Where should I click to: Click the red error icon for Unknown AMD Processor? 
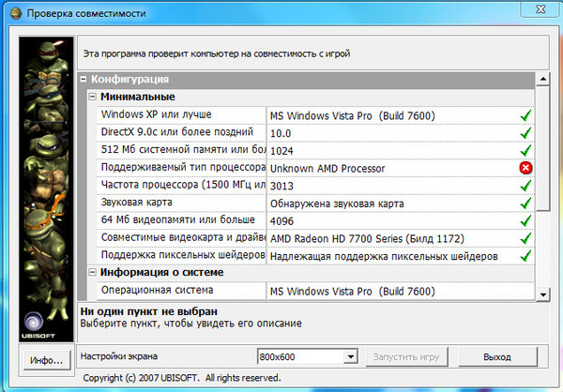526,168
